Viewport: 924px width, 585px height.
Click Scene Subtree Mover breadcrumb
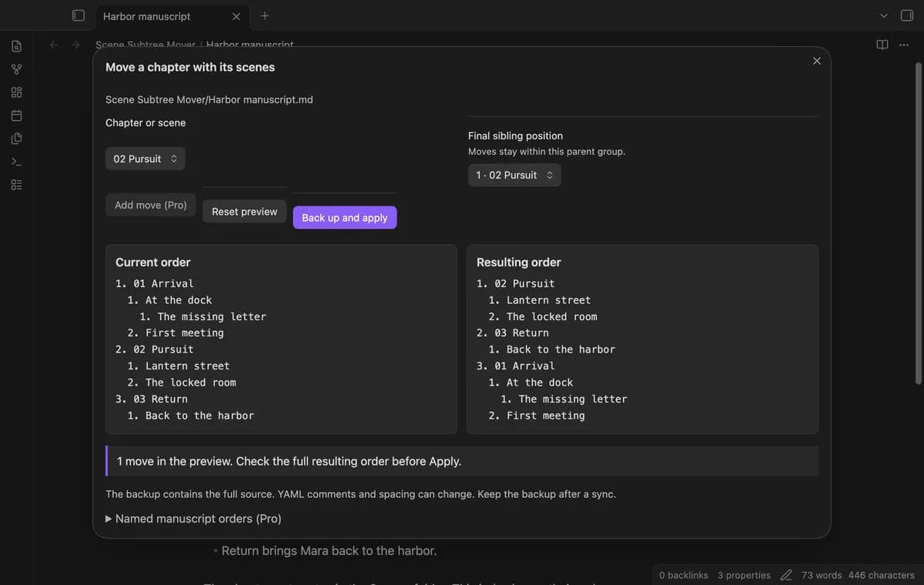[x=146, y=45]
